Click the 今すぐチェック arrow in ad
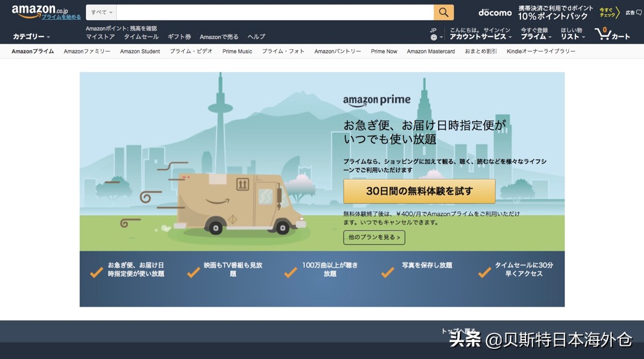Viewport: 644px width, 359px height. 609,12
